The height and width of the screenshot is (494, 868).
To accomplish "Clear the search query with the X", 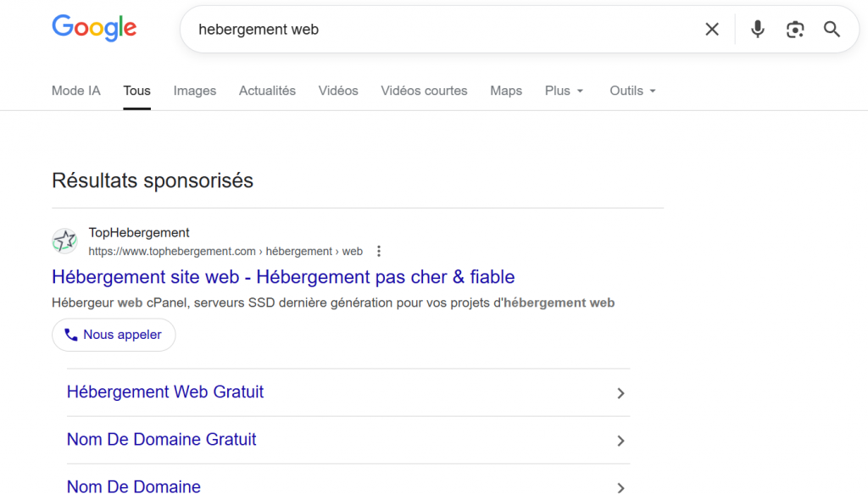I will 712,30.
